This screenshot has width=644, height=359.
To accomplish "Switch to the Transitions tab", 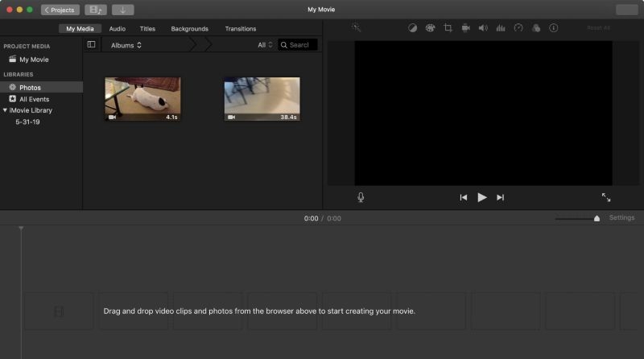I will (240, 29).
